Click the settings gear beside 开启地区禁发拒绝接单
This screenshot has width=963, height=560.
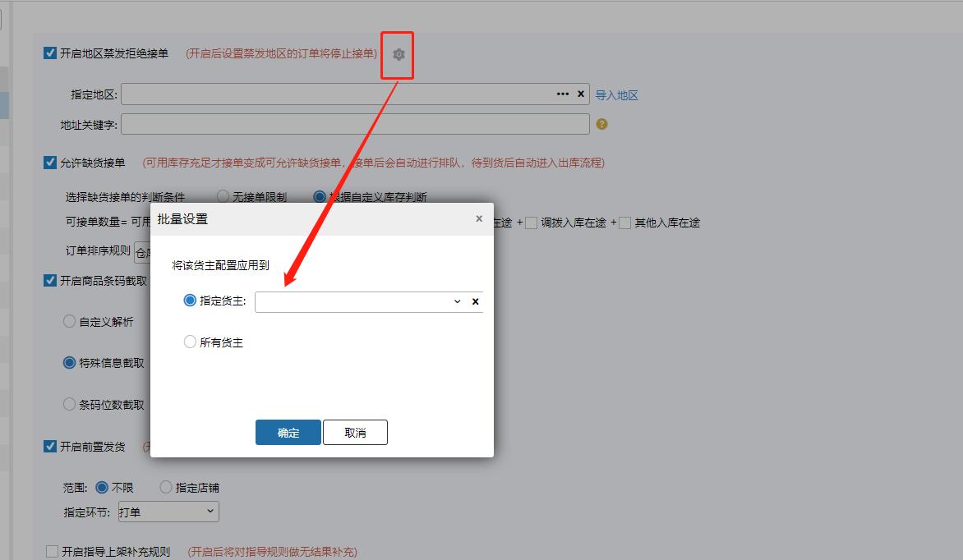tap(398, 54)
